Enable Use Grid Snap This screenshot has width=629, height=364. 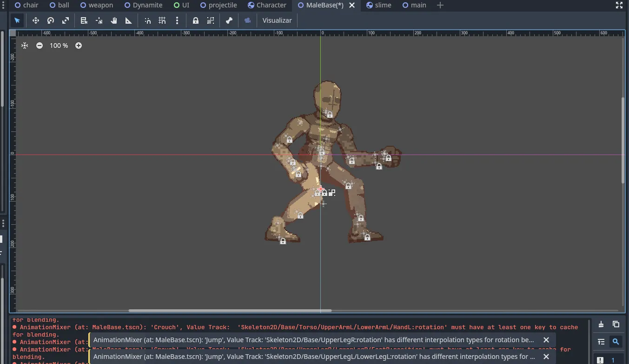click(x=161, y=20)
